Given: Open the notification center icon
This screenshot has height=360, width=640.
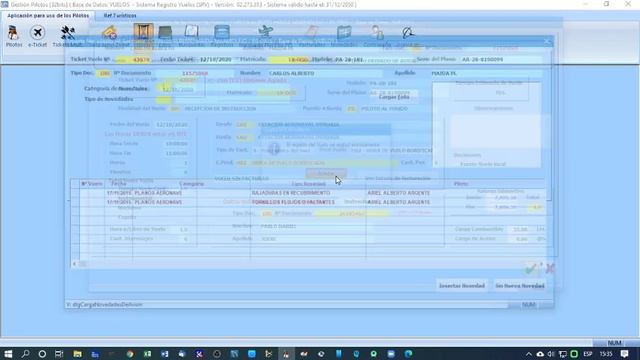Looking at the screenshot, I should pyautogui.click(x=624, y=354).
